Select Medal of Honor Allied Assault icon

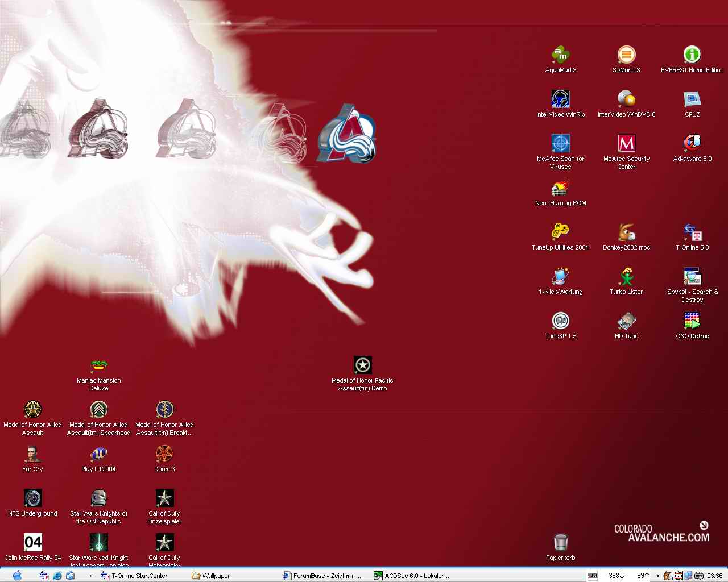click(32, 409)
